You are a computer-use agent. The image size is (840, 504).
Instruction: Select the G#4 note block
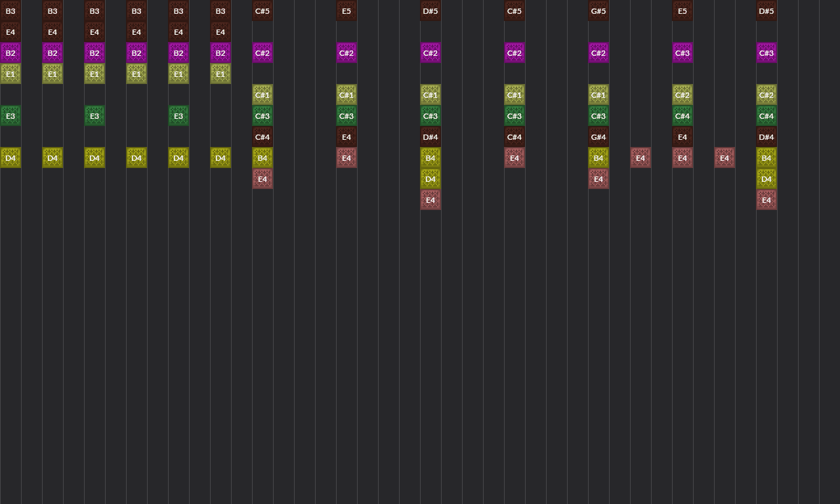pyautogui.click(x=598, y=136)
